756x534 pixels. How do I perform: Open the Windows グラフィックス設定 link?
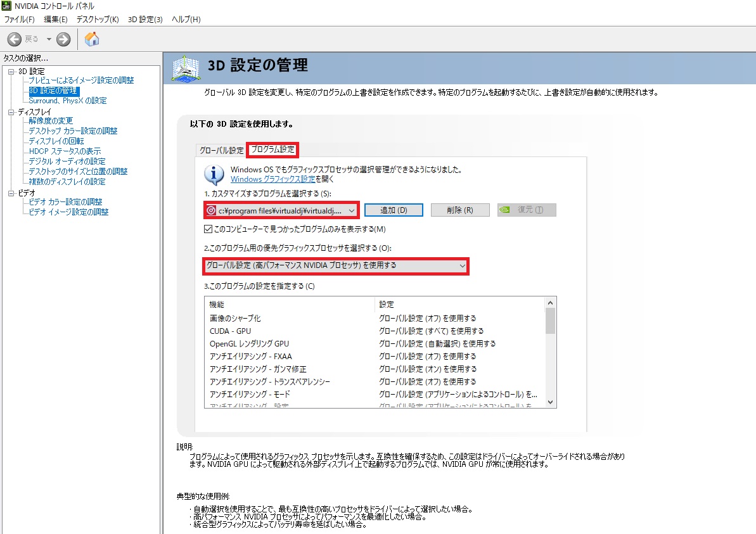273,179
